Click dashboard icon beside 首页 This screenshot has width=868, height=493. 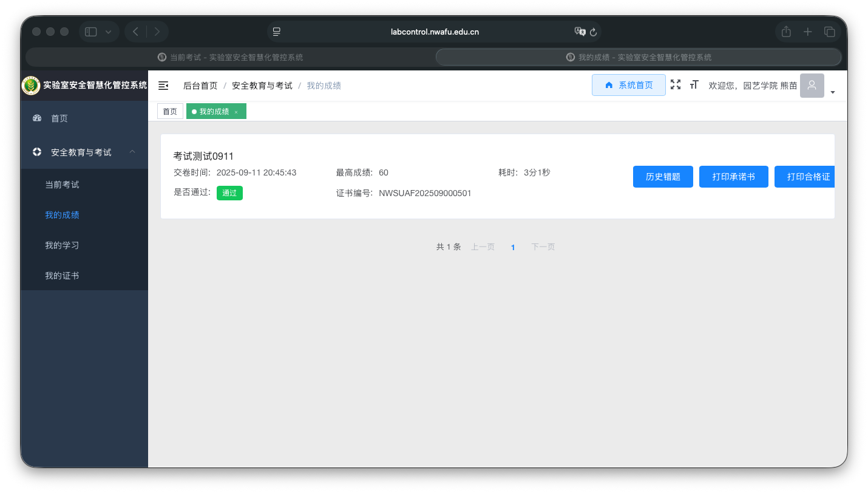click(x=37, y=118)
